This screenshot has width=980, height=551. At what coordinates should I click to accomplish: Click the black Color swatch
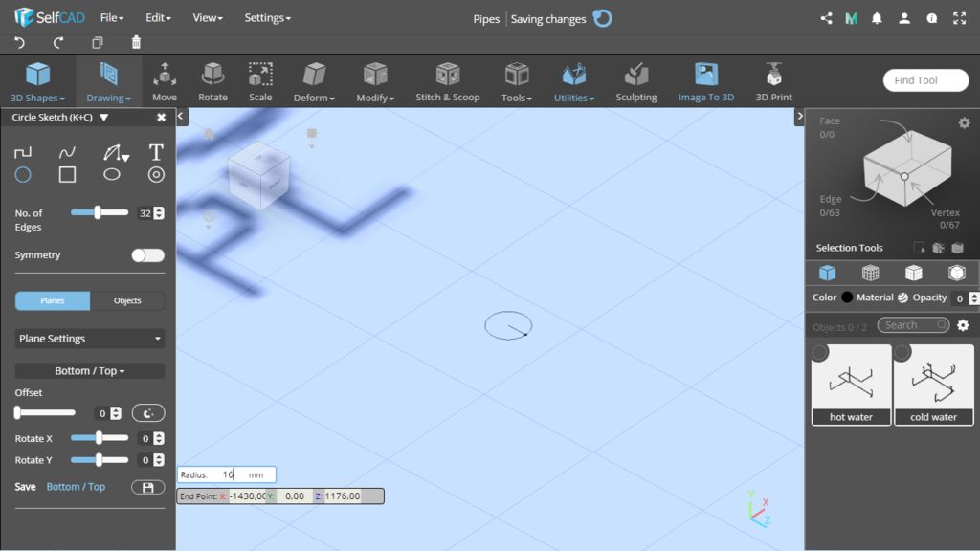pyautogui.click(x=847, y=298)
